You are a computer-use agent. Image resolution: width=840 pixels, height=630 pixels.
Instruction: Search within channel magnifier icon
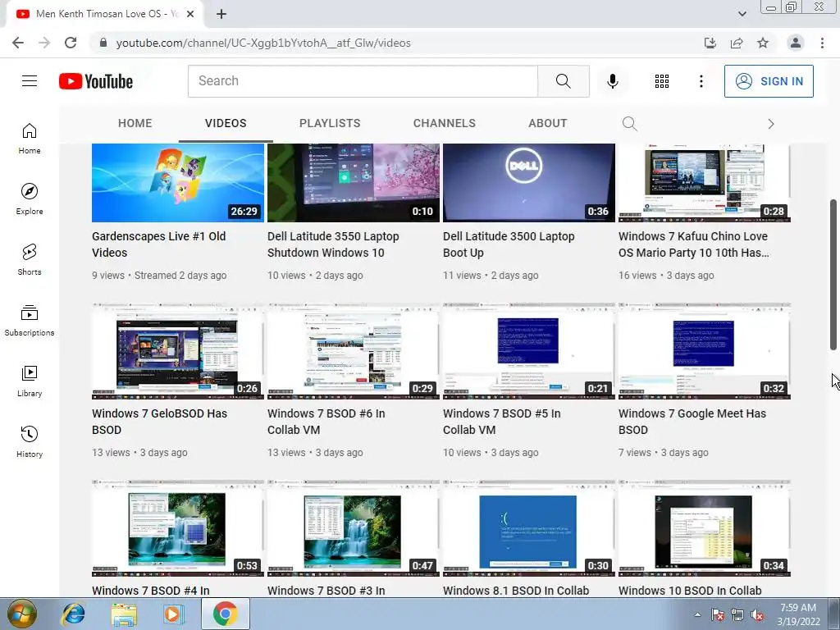pos(629,124)
